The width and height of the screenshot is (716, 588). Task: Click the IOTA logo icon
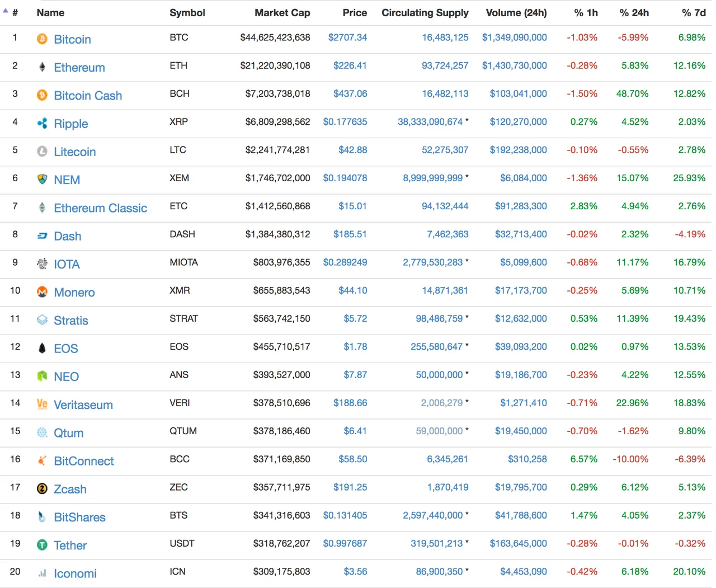coord(42,264)
